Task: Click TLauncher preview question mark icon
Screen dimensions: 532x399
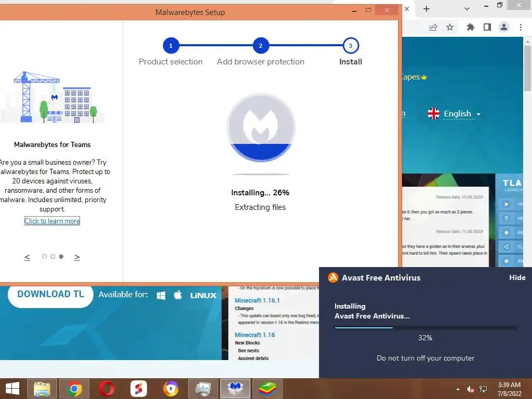Action: point(506,219)
